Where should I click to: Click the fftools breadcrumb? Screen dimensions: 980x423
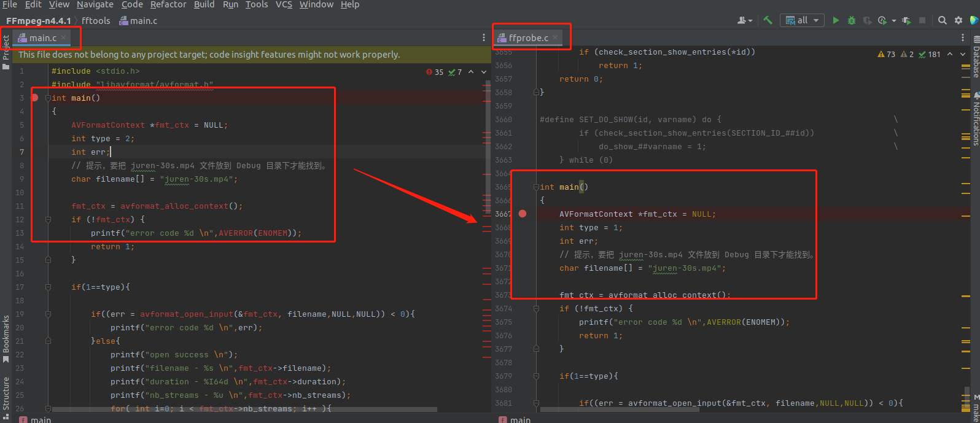(96, 21)
